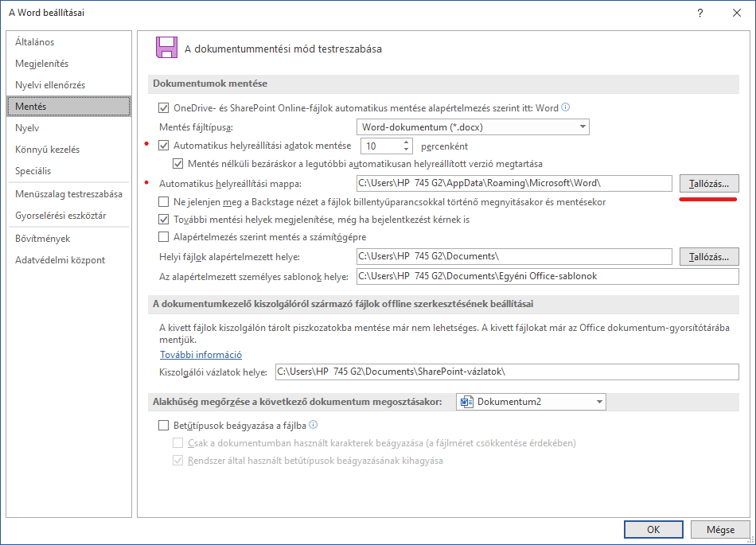Image resolution: width=756 pixels, height=545 pixels.
Task: Open the Mentés fájltípusa dropdown
Action: pyautogui.click(x=473, y=127)
